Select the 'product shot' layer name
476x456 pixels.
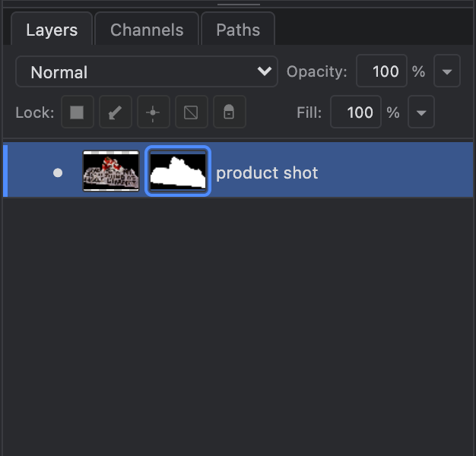267,173
